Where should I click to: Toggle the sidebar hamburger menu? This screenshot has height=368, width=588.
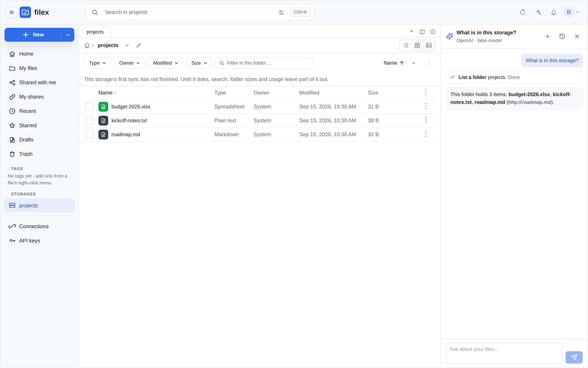pyautogui.click(x=11, y=12)
